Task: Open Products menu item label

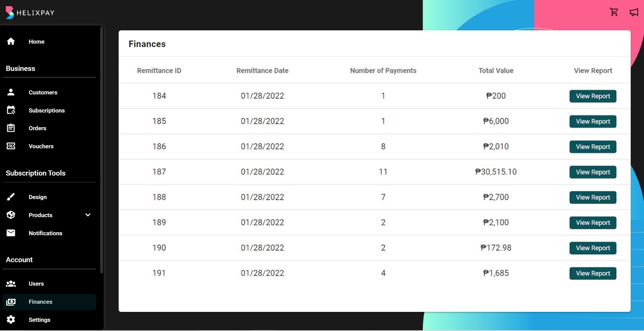Action: (40, 215)
